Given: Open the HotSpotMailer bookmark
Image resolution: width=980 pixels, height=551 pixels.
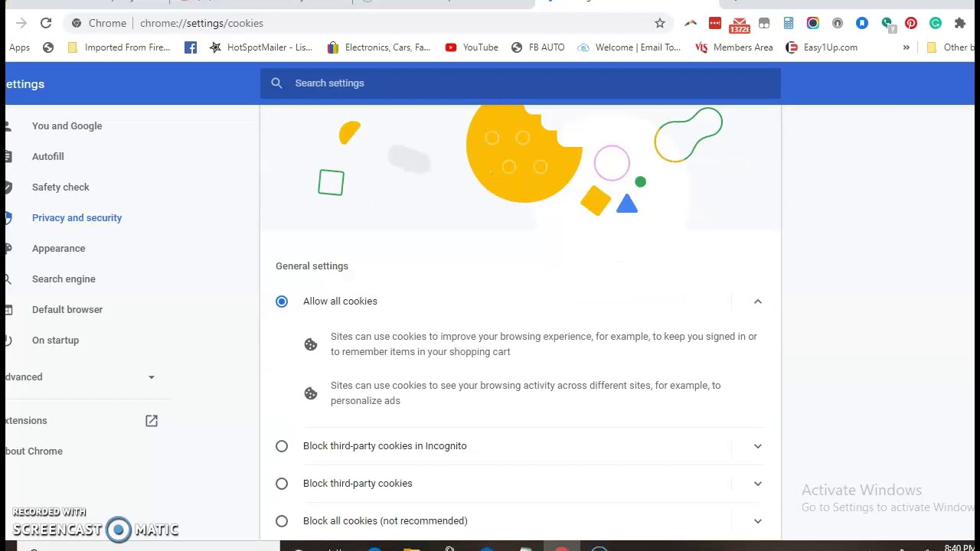Looking at the screenshot, I should pos(261,47).
